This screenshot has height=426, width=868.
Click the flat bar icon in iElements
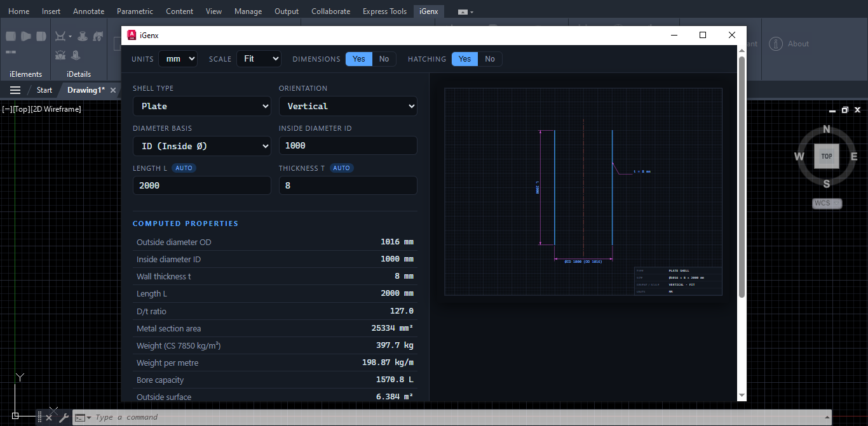[11, 51]
